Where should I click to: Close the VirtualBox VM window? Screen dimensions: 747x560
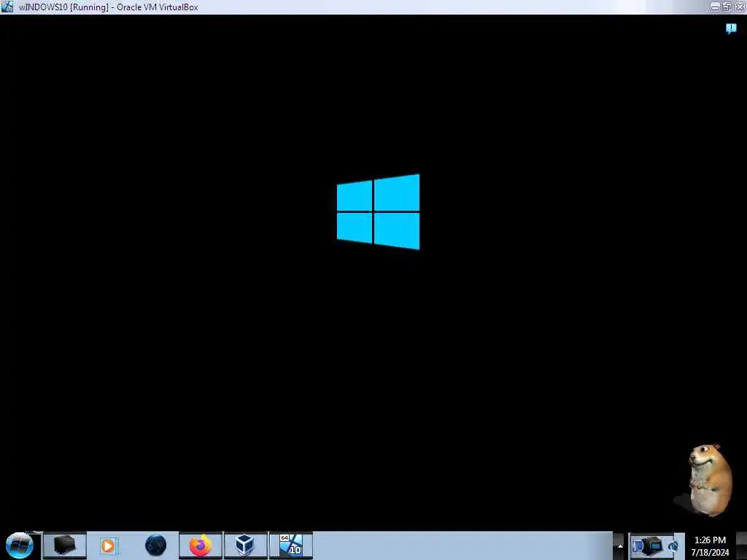click(x=740, y=7)
